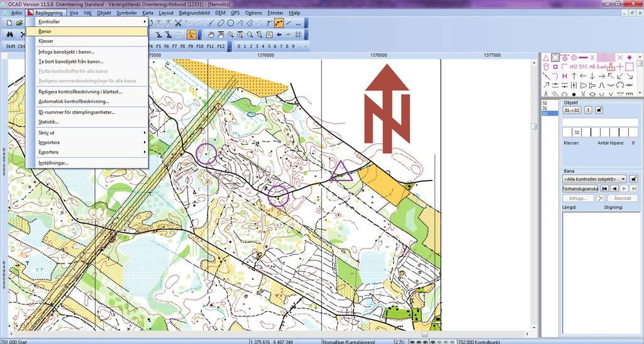Click the blue previous view arrow
This screenshot has width=644, height=344.
click(x=279, y=35)
